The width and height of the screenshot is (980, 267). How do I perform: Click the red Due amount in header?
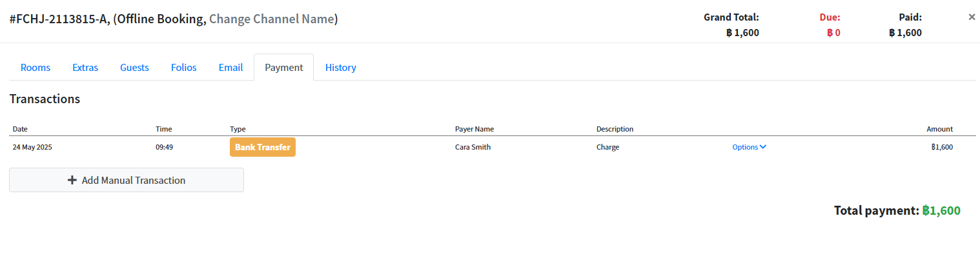click(x=833, y=33)
